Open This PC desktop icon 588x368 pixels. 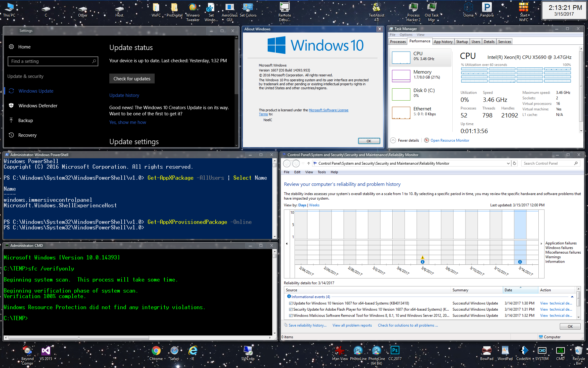tap(9, 10)
